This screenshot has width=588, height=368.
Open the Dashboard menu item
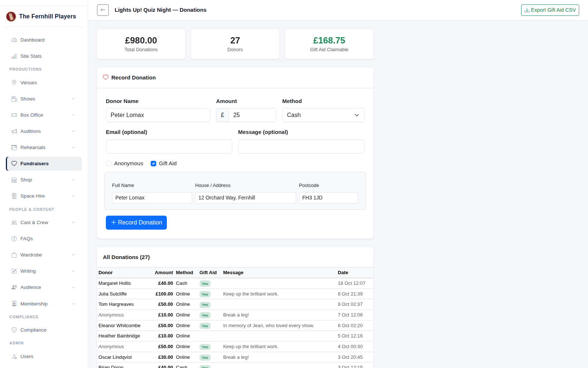click(x=44, y=40)
